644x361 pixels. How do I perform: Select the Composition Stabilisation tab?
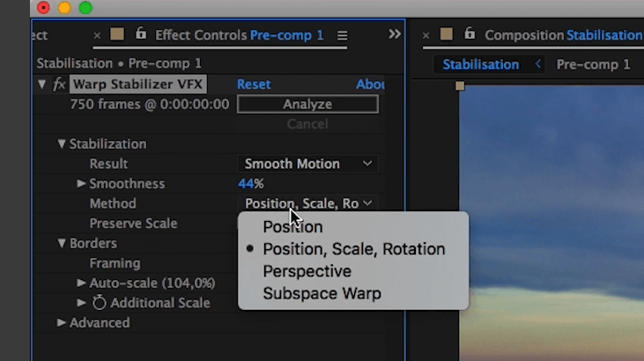click(x=564, y=35)
